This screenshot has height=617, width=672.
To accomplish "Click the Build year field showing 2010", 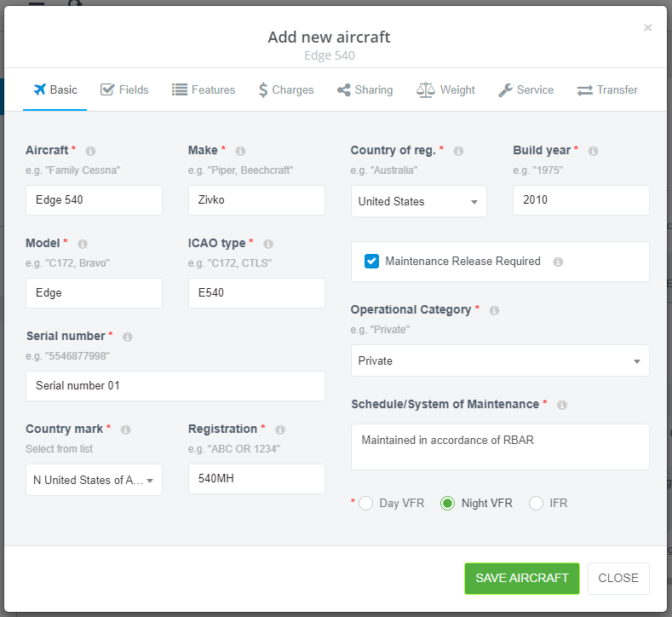I will pyautogui.click(x=581, y=200).
